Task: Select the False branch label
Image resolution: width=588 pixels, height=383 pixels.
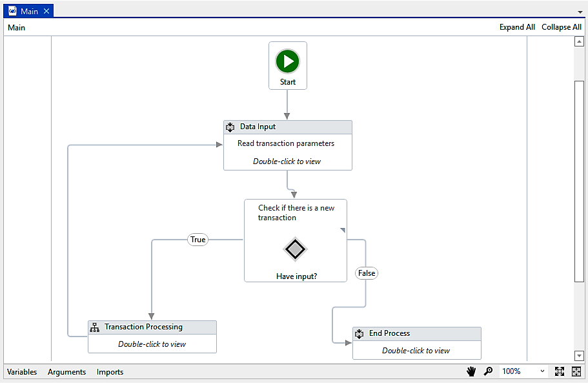Action: (x=367, y=273)
